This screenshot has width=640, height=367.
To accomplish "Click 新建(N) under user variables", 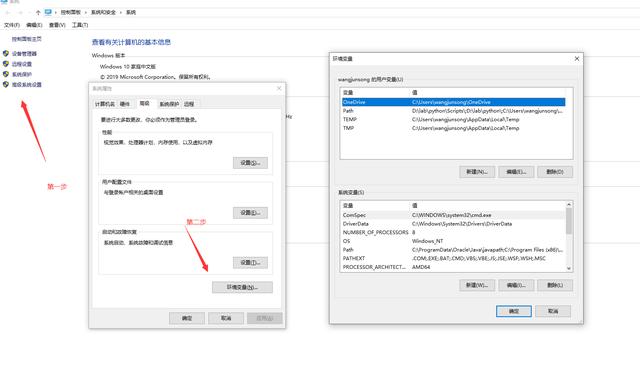I will (477, 172).
